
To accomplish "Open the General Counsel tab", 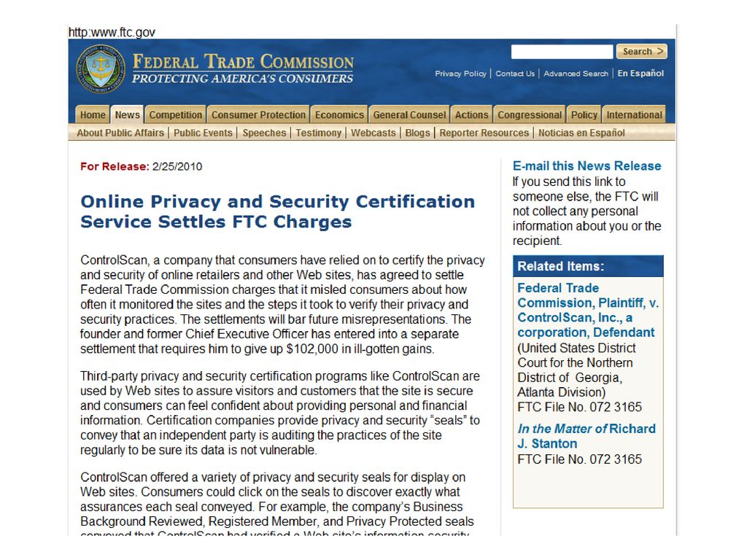I will [x=409, y=114].
